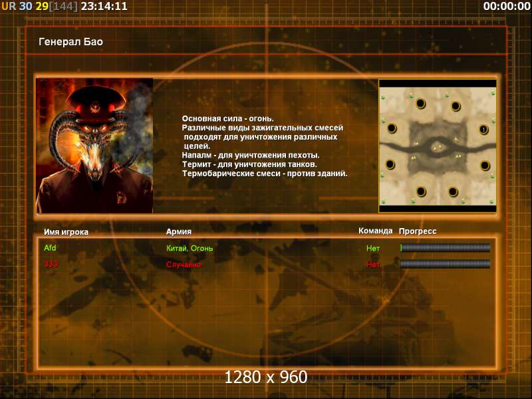The height and width of the screenshot is (399, 532).
Task: Click player name 'Afd'
Action: pyautogui.click(x=50, y=248)
